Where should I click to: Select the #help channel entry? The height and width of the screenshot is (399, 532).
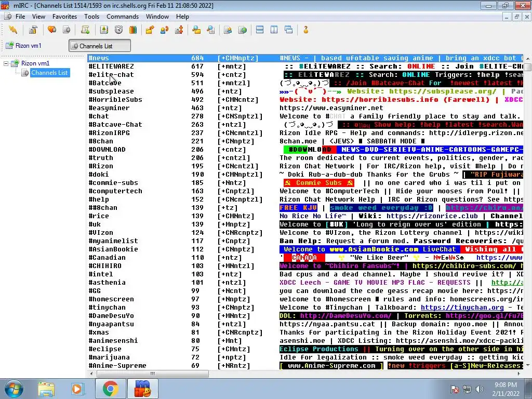[99, 199]
